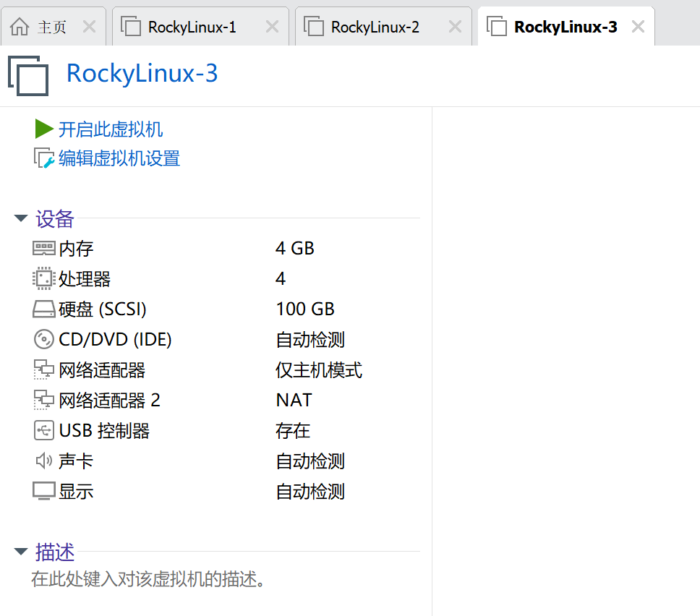Click 自动检测 value for 声卡

pos(310,461)
